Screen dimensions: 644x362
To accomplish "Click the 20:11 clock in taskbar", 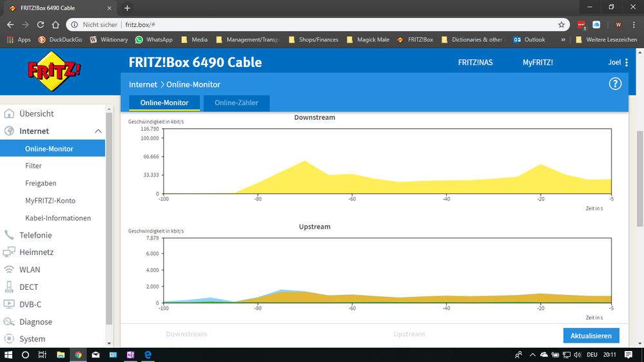I will pos(609,355).
